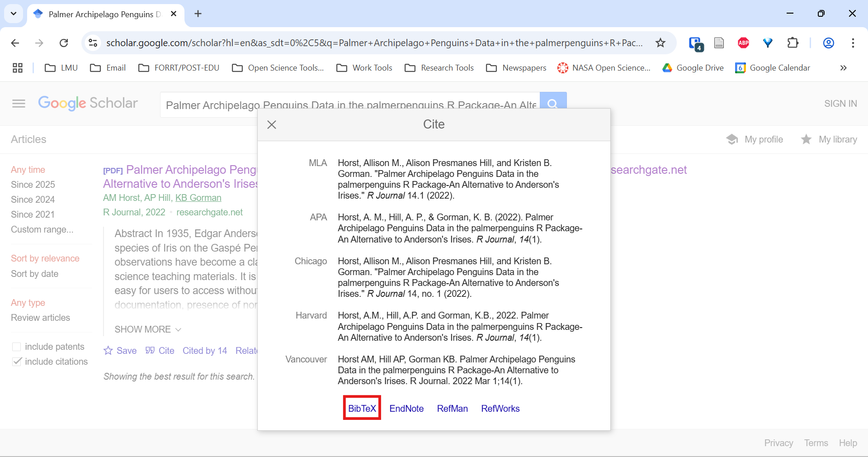Open the Terms footer link

click(x=816, y=443)
